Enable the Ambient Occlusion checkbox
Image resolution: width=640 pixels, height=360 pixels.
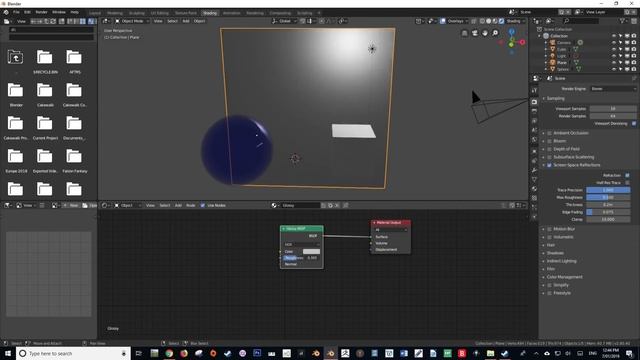[x=549, y=133]
